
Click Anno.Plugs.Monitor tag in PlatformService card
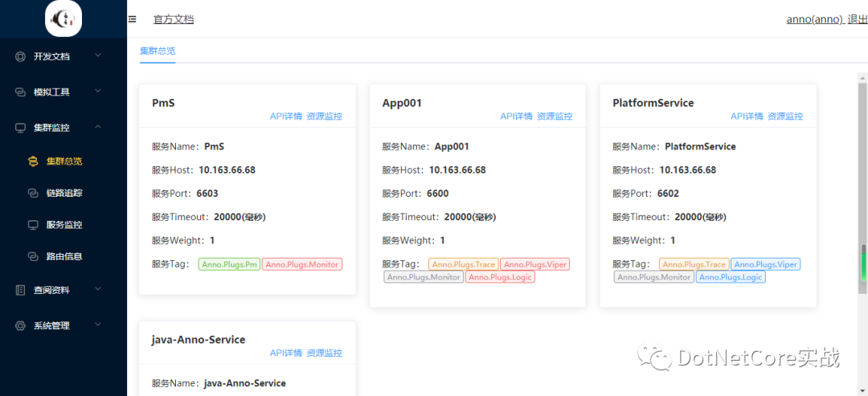coord(653,277)
